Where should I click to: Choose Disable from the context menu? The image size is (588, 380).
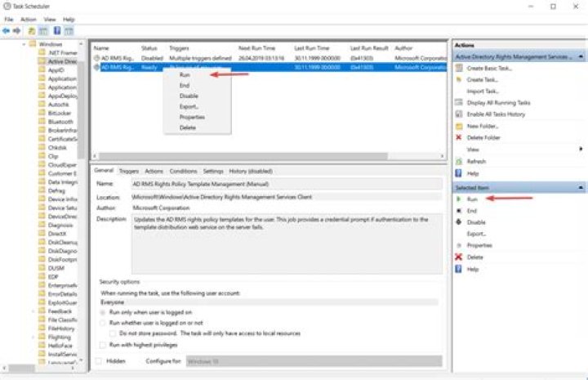(198, 96)
